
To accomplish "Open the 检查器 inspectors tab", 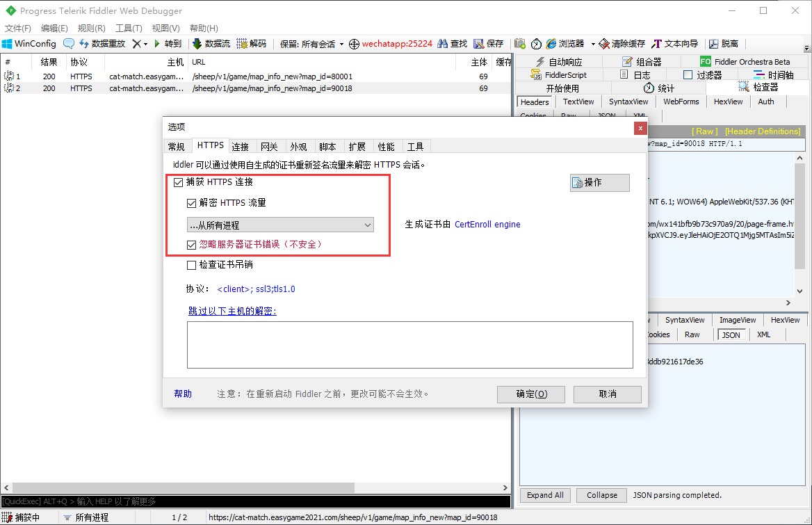I will pyautogui.click(x=758, y=87).
